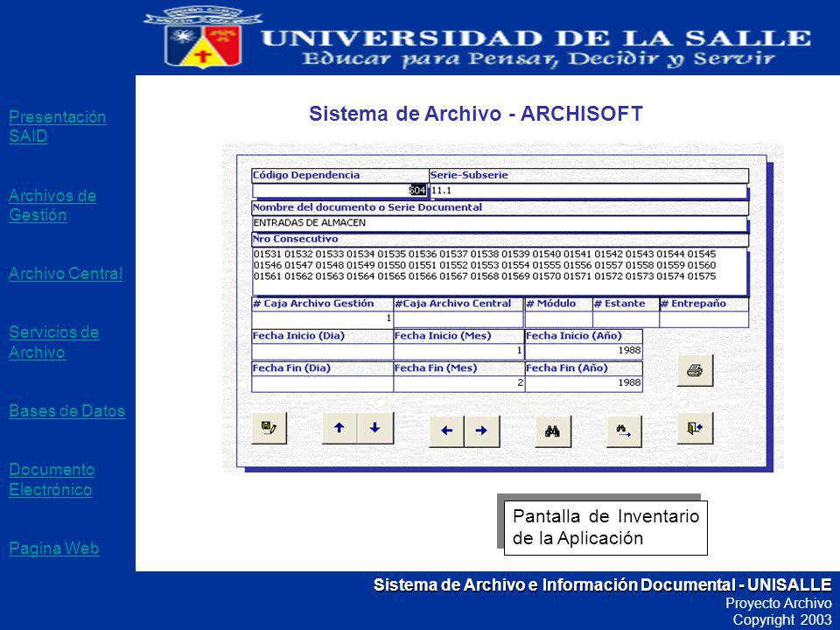The width and height of the screenshot is (840, 630).
Task: Click the ENTRADAS DE ALMACEN document name field
Action: point(500,223)
